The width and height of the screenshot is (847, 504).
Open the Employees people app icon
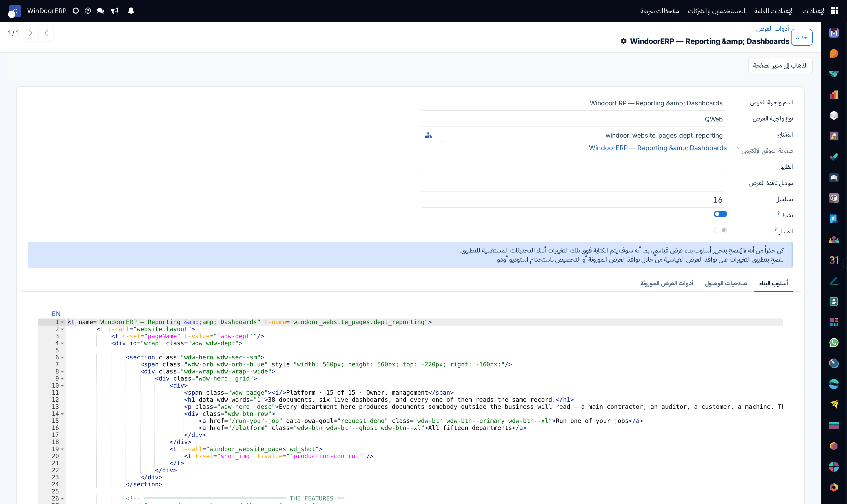tap(834, 239)
